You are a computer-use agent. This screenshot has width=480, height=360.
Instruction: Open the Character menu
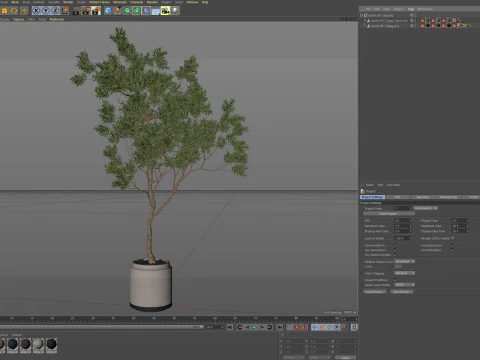(136, 2)
